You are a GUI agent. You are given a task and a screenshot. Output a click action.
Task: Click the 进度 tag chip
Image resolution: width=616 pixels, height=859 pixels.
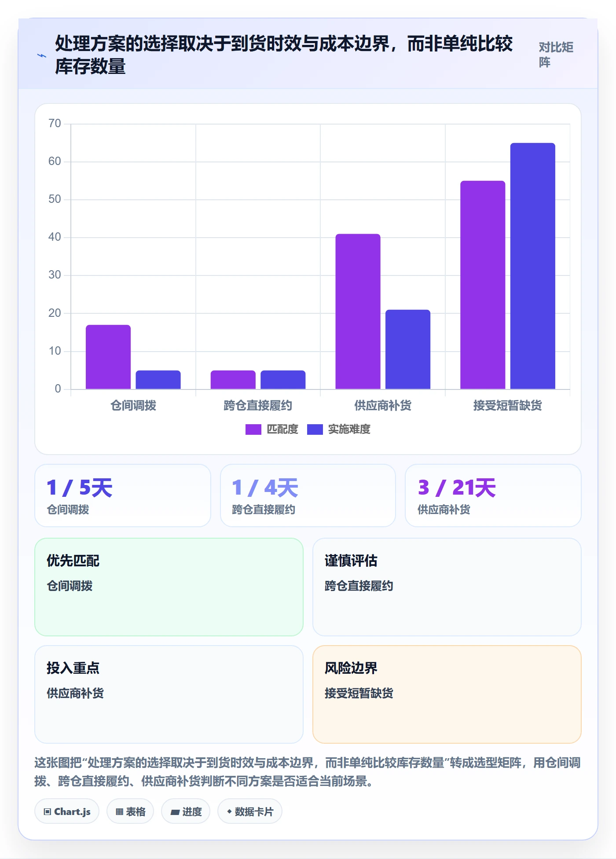(186, 811)
